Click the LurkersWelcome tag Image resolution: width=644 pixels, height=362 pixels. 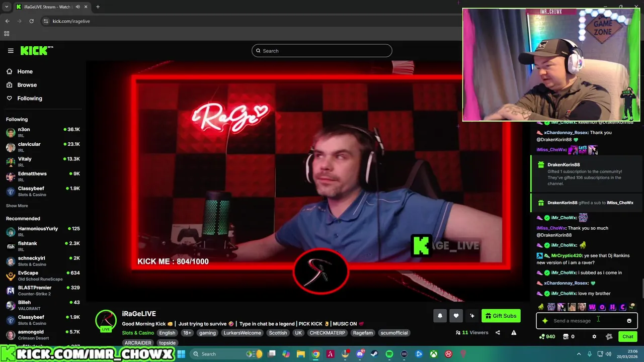pos(242,333)
